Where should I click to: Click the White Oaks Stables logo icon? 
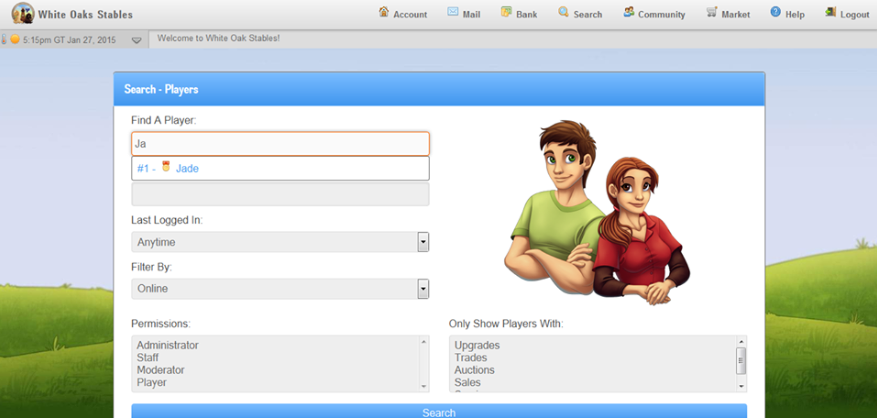pyautogui.click(x=23, y=13)
